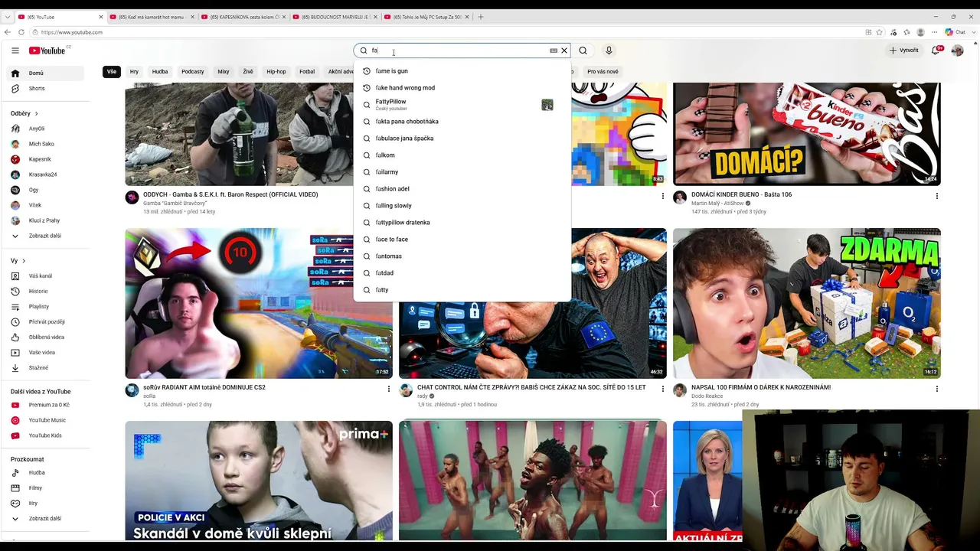Open Váš kanál from the sidebar
This screenshot has width=980, height=551.
tap(45, 276)
